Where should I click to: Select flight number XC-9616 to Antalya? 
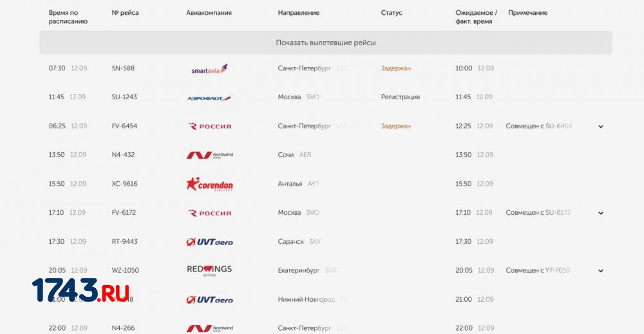124,184
